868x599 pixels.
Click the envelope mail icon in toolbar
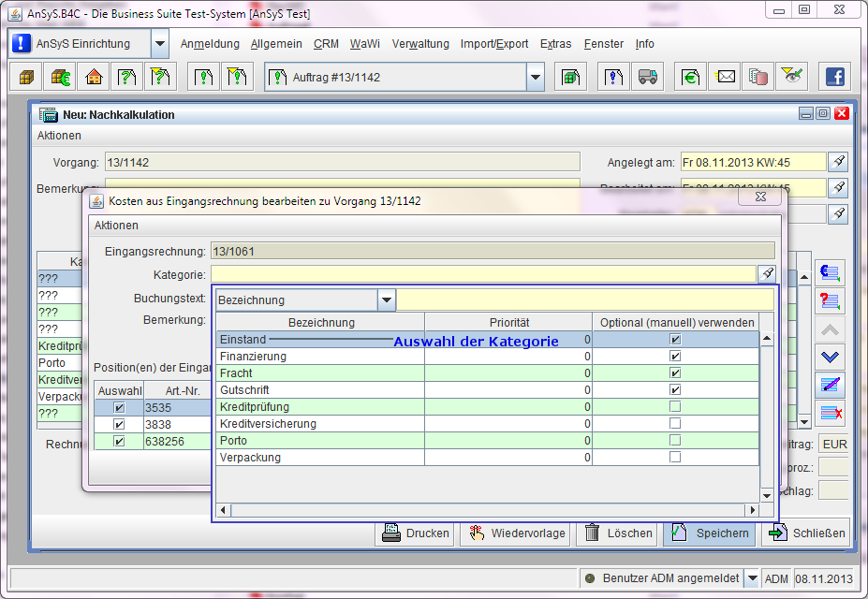726,77
